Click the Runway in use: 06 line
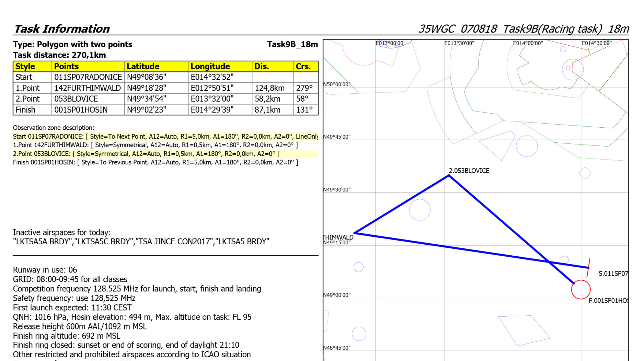644x361 pixels. coord(45,270)
